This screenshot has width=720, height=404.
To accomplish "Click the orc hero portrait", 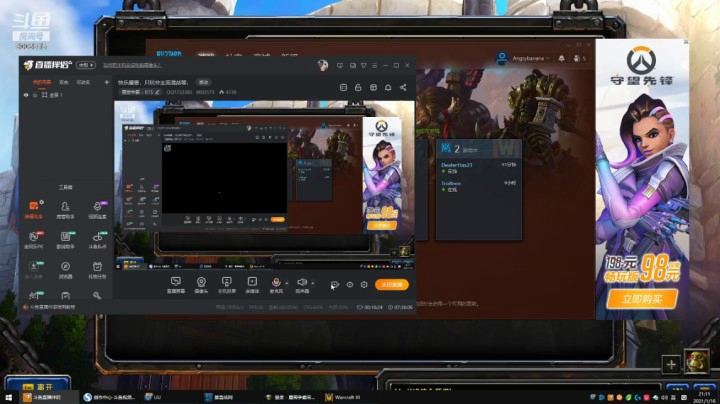I will pyautogui.click(x=697, y=361).
